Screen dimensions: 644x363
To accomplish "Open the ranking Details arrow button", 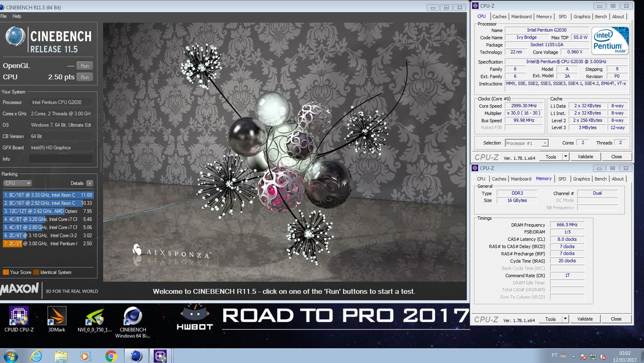I will coord(90,183).
